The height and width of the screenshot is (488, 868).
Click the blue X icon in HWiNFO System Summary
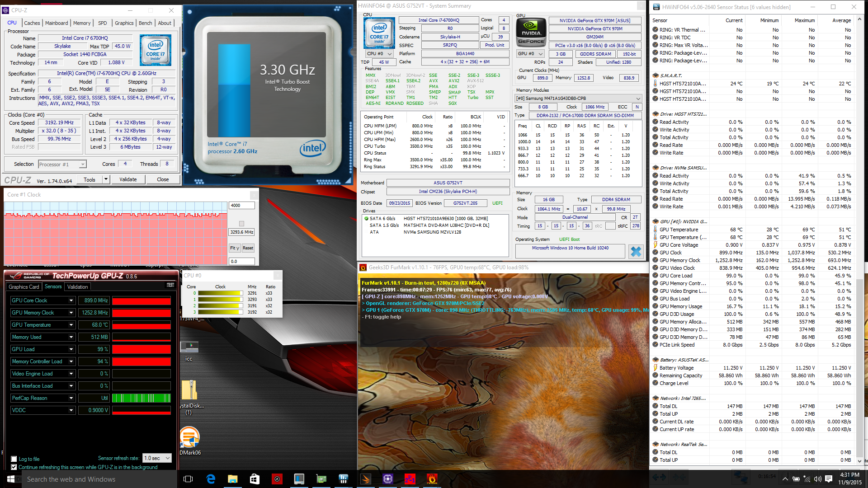point(636,251)
